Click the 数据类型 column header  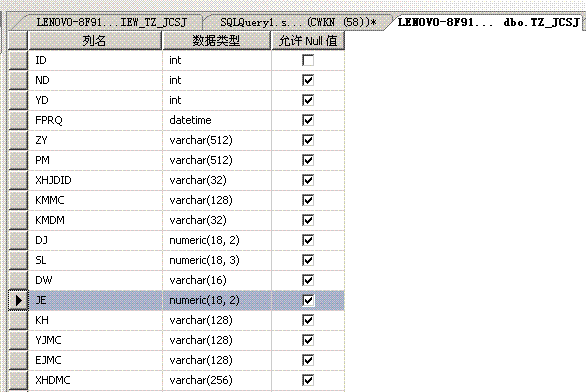(216, 40)
